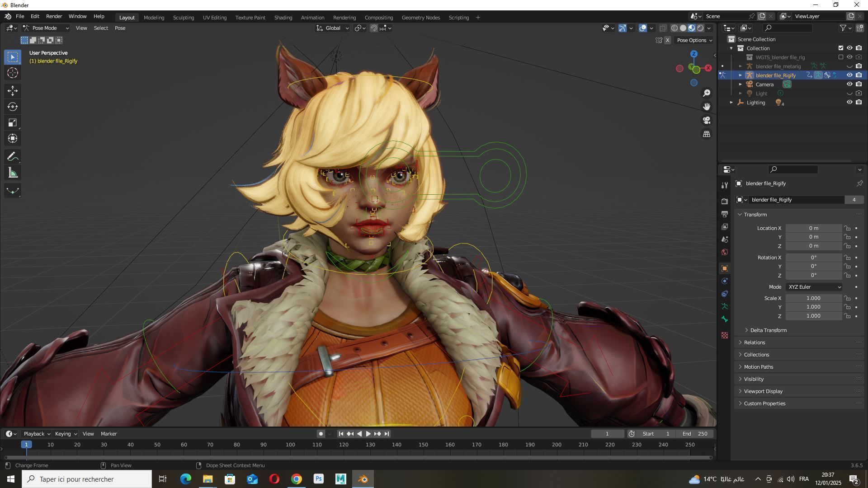Toggle the show overlays button
This screenshot has width=868, height=488.
643,28
